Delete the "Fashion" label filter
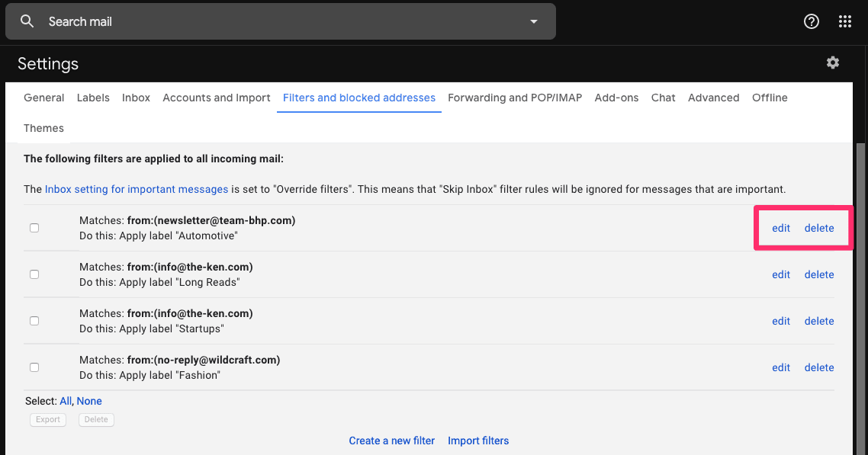Image resolution: width=868 pixels, height=455 pixels. coord(819,367)
